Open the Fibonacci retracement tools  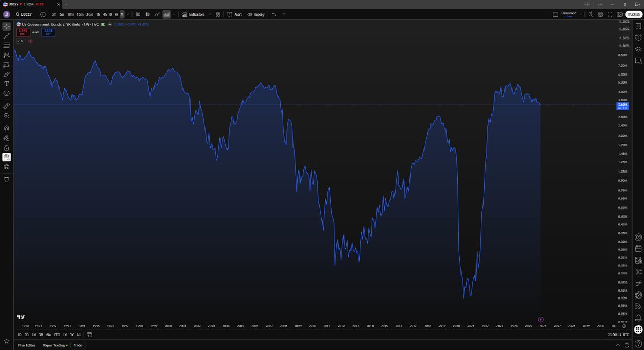(x=6, y=46)
